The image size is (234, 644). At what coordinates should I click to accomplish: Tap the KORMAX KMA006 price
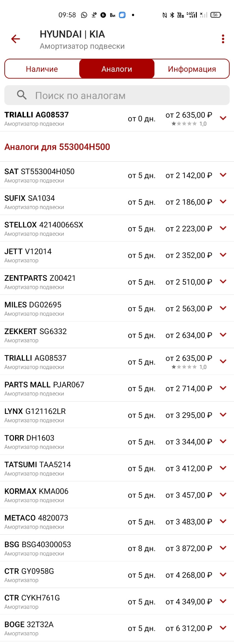189,495
